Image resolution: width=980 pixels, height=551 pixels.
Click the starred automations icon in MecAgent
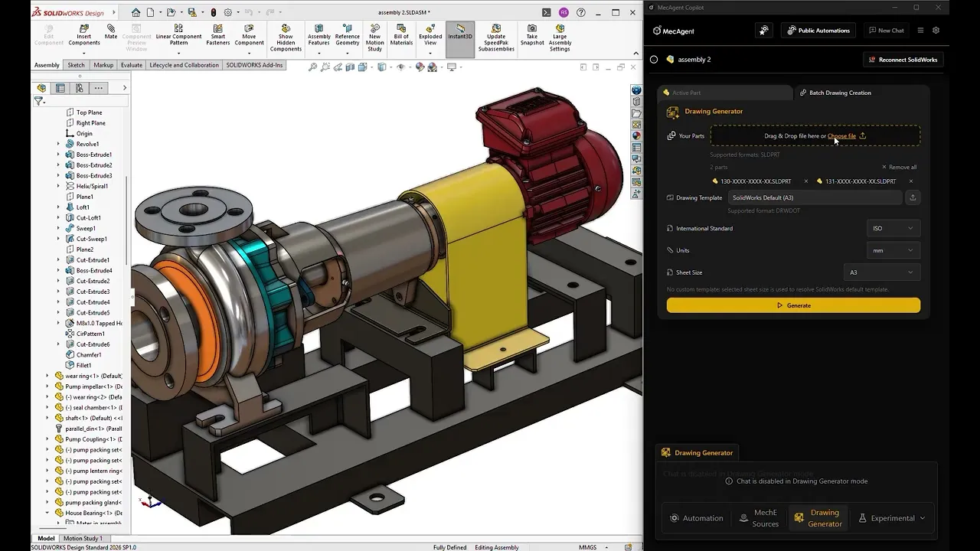click(x=763, y=31)
